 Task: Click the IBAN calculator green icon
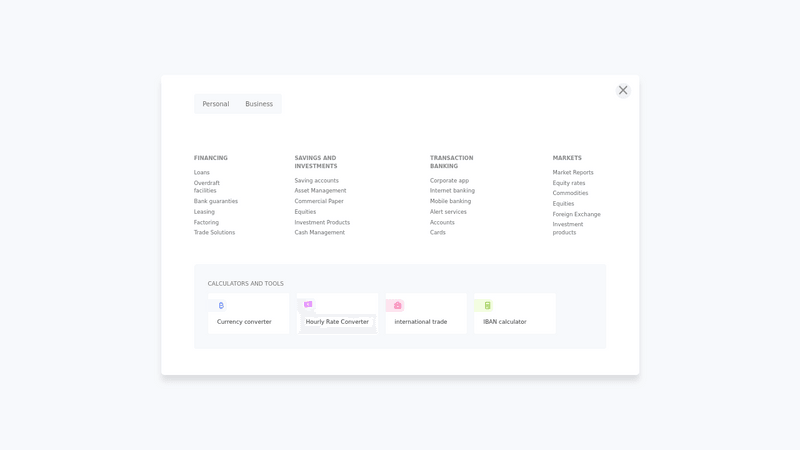click(487, 306)
